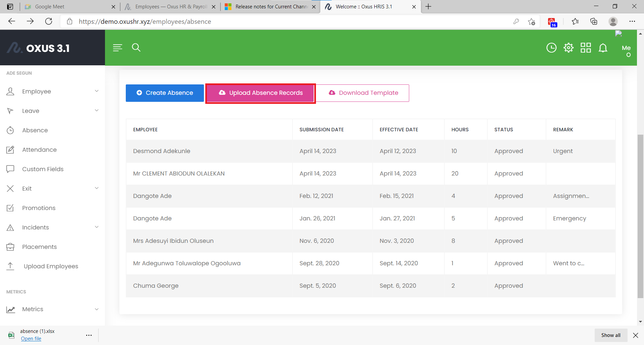The image size is (644, 345).
Task: Click Mrs Adesuyi Ibidun Oluseun cell
Action: 209,241
